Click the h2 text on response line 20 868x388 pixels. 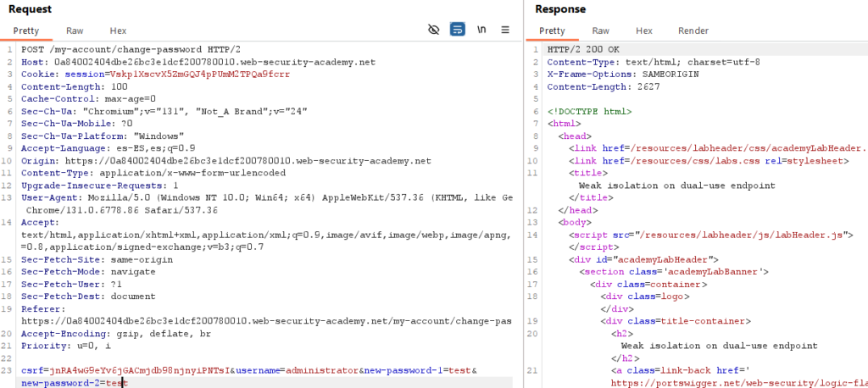(x=719, y=346)
